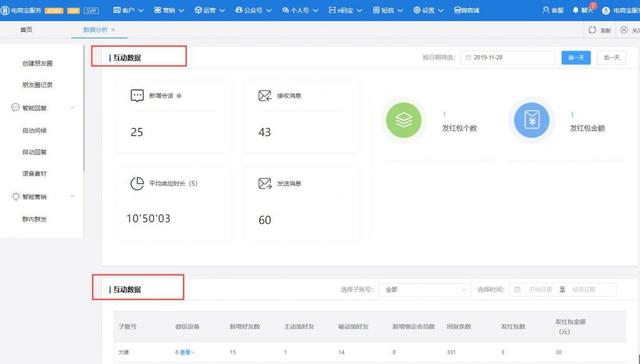The image size is (640, 364).
Task: Open 创建朋友圈 in the sidebar
Action: click(x=37, y=63)
